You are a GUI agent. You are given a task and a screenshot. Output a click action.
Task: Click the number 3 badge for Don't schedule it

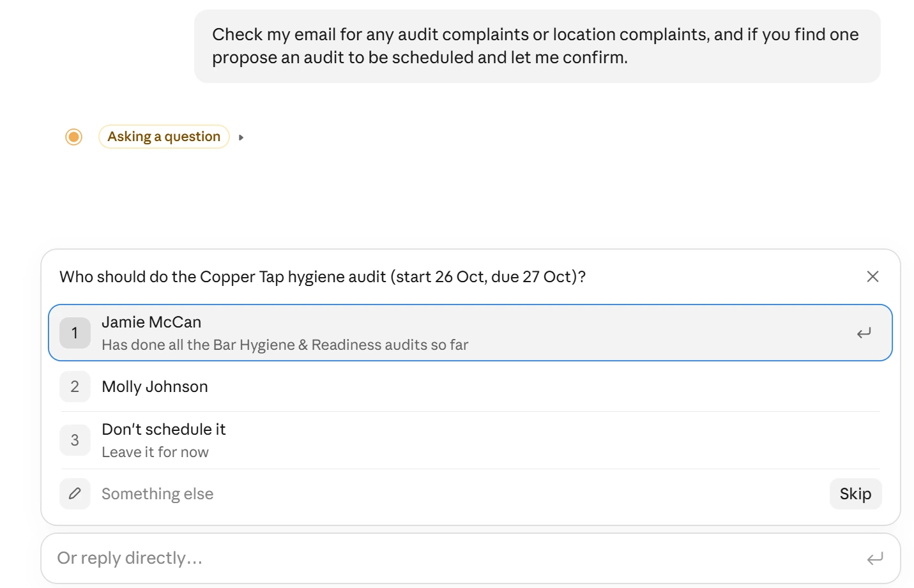pyautogui.click(x=75, y=441)
